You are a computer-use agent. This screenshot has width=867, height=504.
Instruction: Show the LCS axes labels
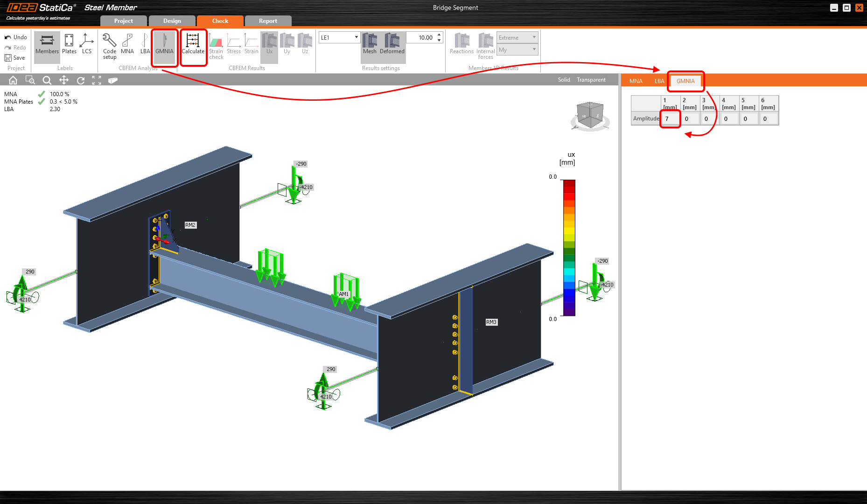click(87, 44)
